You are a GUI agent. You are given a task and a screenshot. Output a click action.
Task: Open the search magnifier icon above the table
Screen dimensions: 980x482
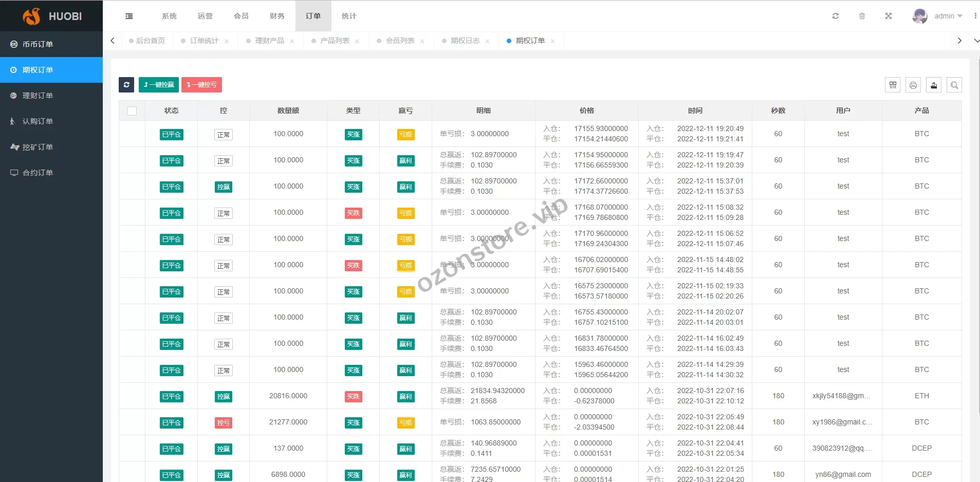coord(954,85)
